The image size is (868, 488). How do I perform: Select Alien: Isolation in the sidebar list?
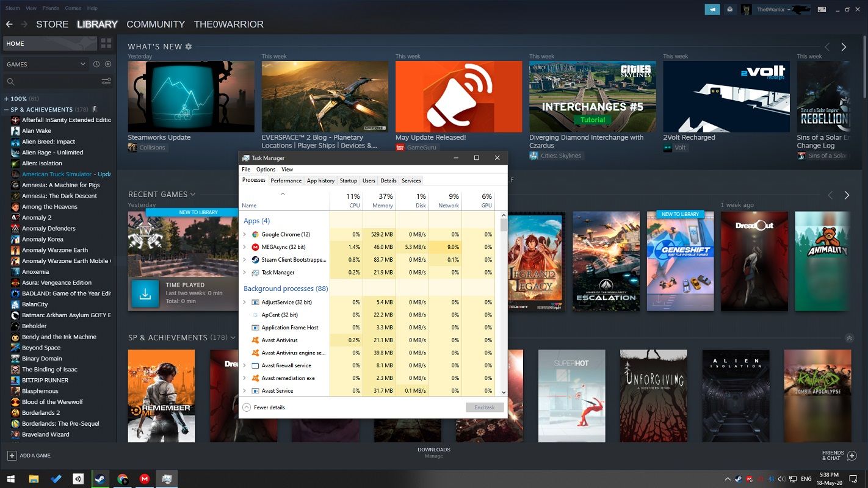[x=42, y=163]
